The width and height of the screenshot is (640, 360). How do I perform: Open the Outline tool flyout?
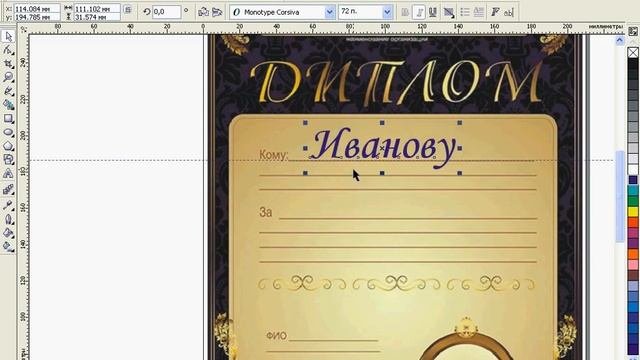pyautogui.click(x=8, y=220)
